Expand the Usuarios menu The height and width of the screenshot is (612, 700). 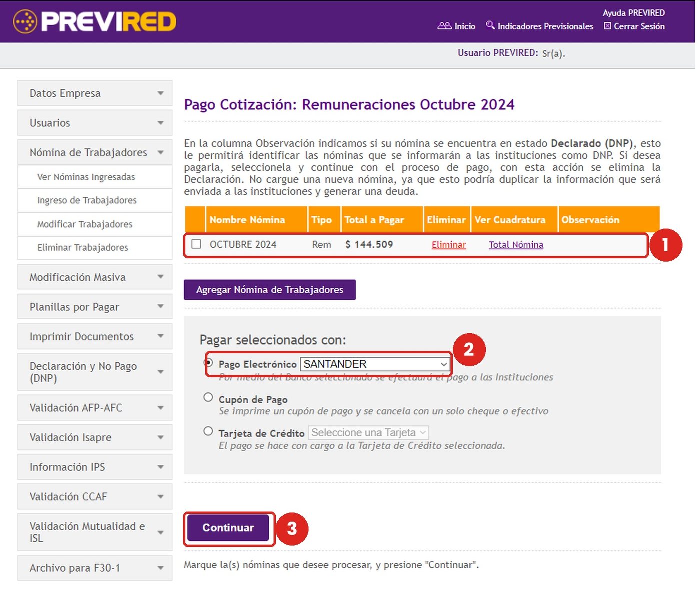pos(95,123)
